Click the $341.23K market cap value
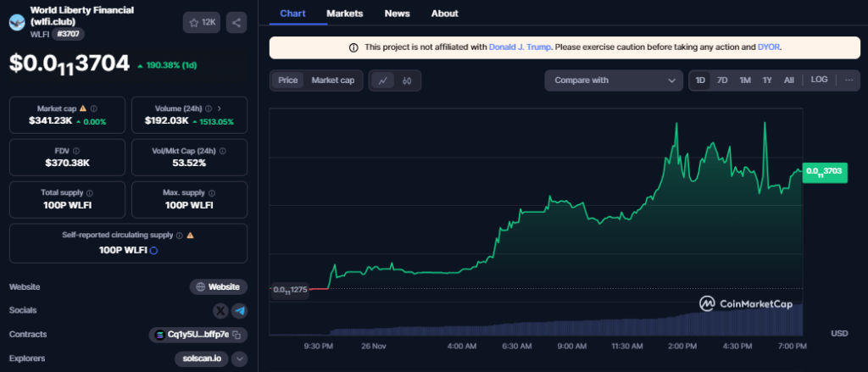Screen dimensions: 868x372 [50, 121]
